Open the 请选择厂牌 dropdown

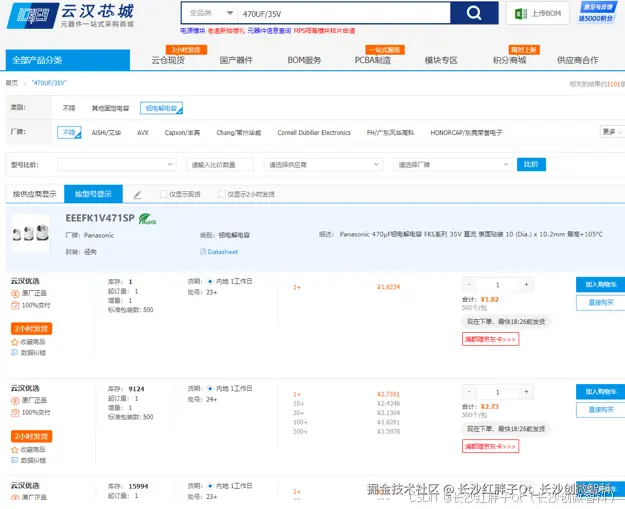(x=453, y=165)
